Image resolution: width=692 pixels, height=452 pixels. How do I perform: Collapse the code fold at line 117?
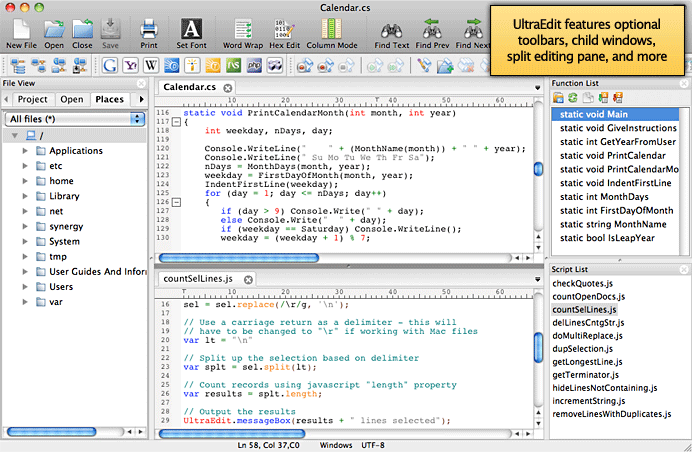[x=176, y=122]
